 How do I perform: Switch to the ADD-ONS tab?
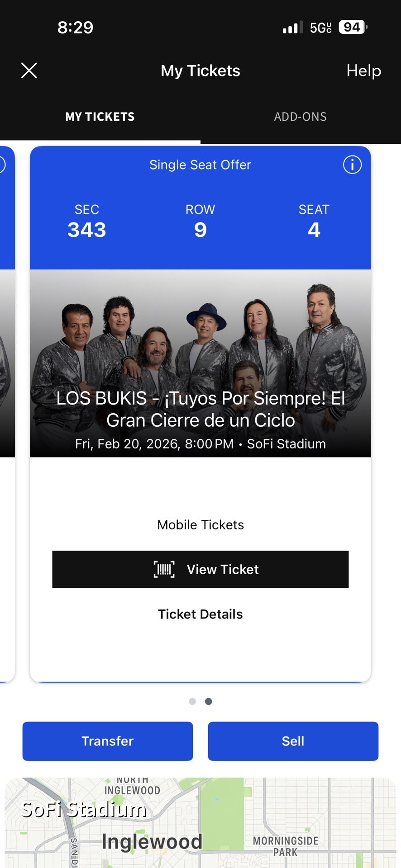pos(300,117)
